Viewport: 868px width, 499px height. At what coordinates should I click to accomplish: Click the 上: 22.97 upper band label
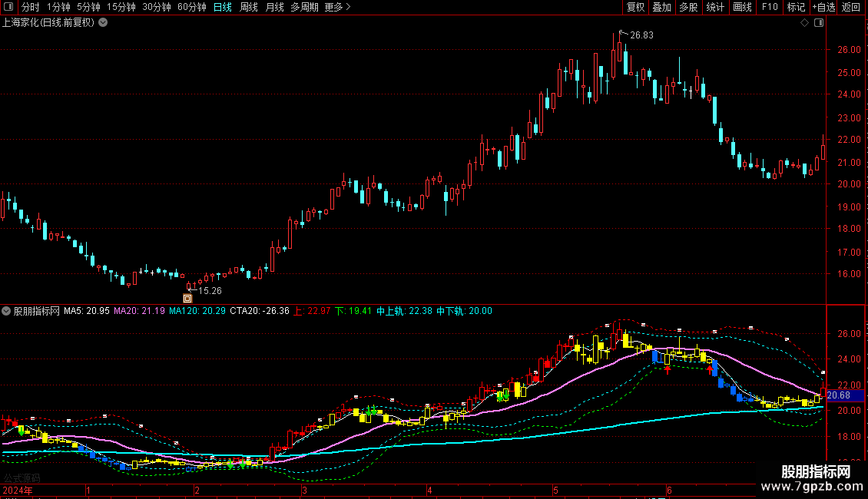[x=312, y=311]
